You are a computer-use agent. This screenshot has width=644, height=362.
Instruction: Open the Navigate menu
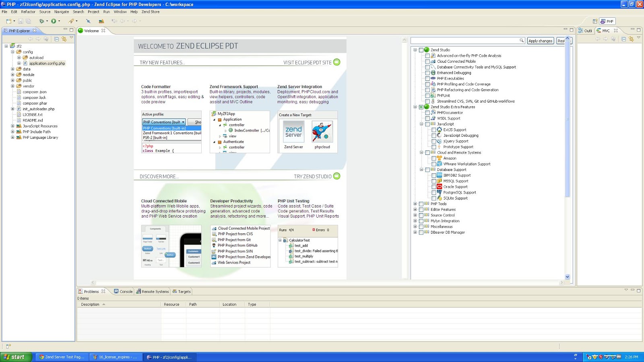62,12
